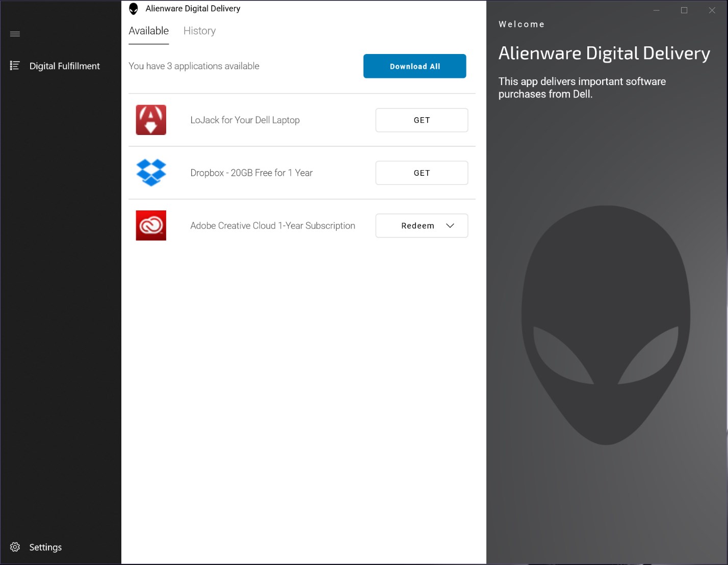Screen dimensions: 728x565
Task: Get LoJack for Your Dell Laptop
Action: [x=422, y=120]
